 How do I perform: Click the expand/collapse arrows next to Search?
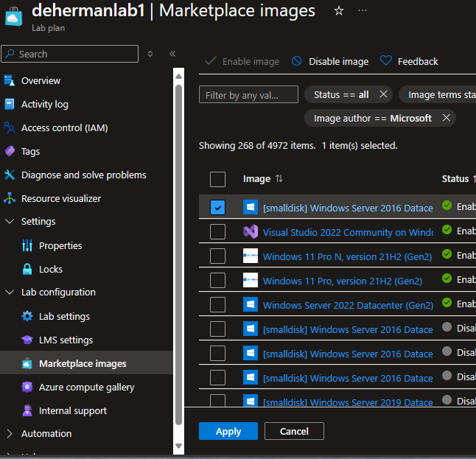150,54
